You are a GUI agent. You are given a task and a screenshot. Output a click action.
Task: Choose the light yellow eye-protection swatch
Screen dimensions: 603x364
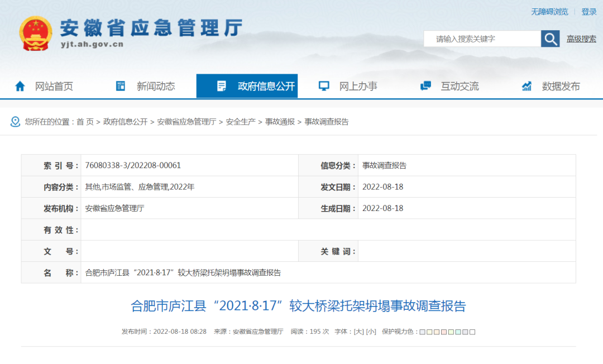coord(429,332)
